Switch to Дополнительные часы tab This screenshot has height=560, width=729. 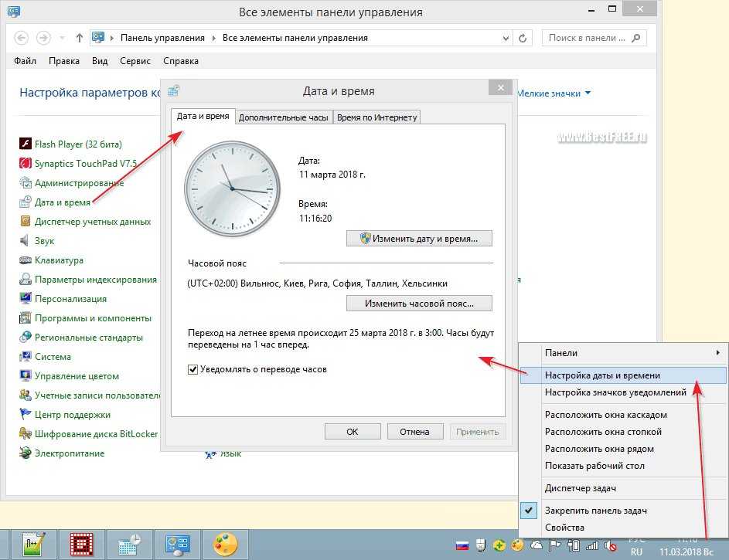click(x=284, y=117)
